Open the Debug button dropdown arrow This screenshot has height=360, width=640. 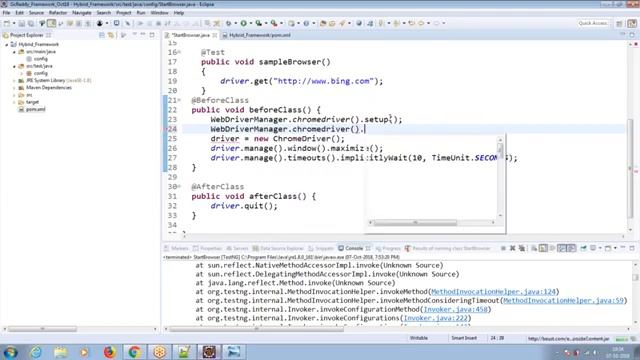click(x=235, y=23)
